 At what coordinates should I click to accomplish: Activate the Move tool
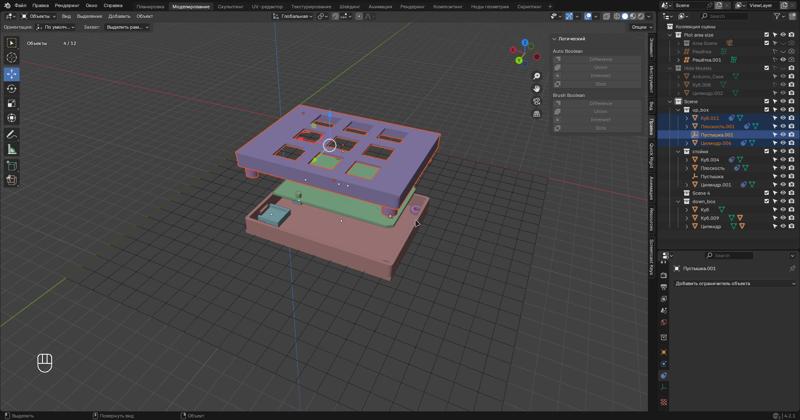coord(12,74)
